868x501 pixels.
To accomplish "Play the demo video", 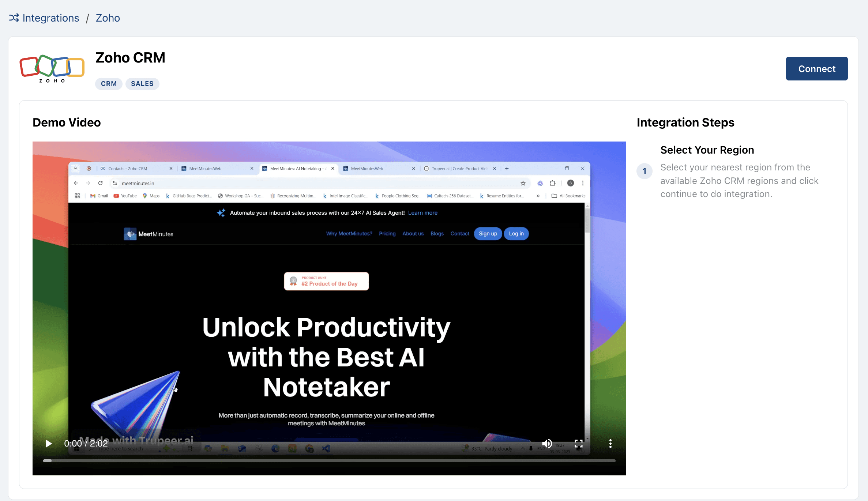I will click(49, 444).
